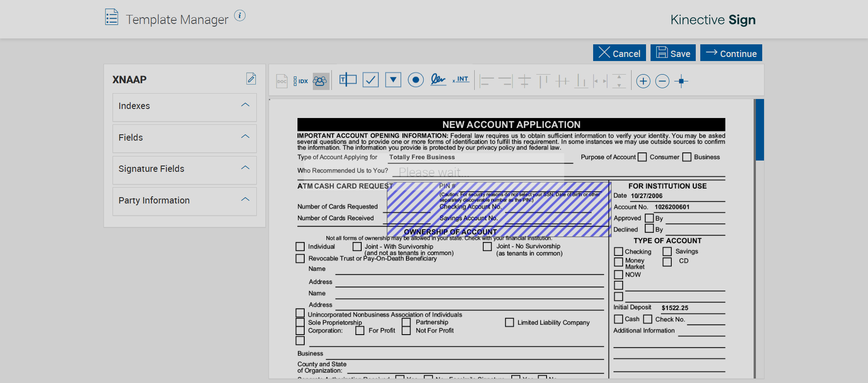This screenshot has height=383, width=868.
Task: Click the document vertical scrollbar
Action: click(759, 130)
